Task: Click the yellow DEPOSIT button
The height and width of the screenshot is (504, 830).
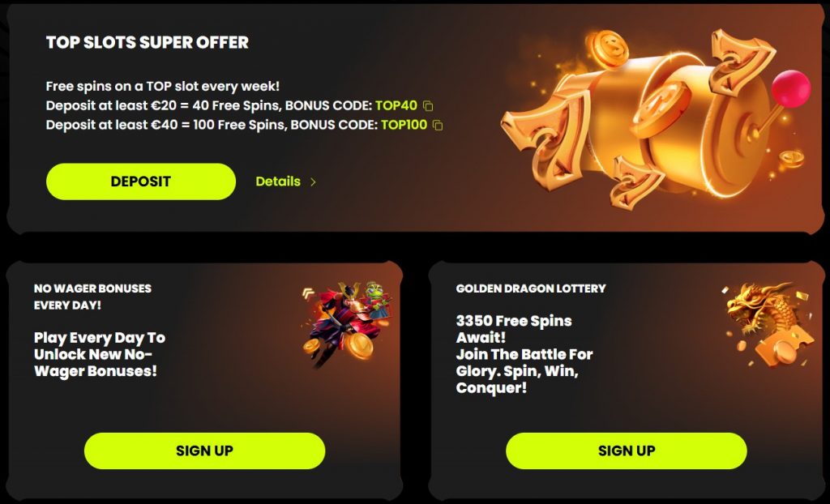Action: pos(141,182)
